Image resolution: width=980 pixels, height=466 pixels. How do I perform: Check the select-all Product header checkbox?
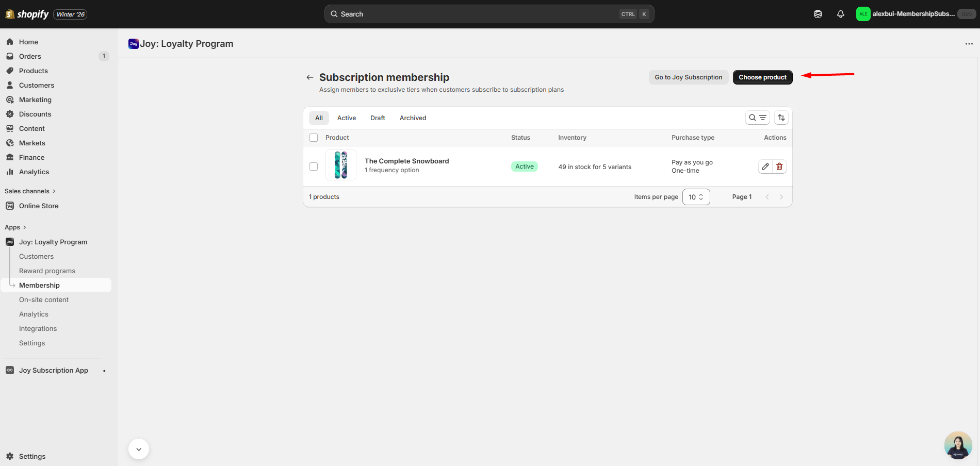click(x=314, y=138)
